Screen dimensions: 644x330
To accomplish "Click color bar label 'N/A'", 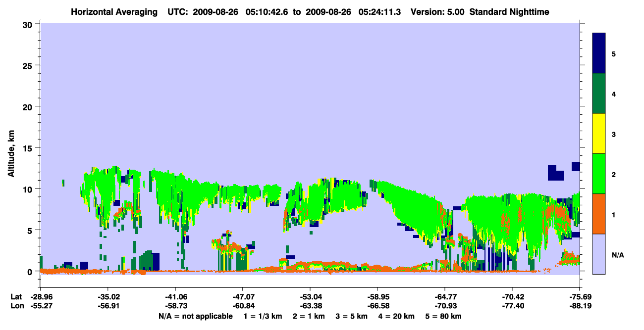I will pyautogui.click(x=618, y=255).
